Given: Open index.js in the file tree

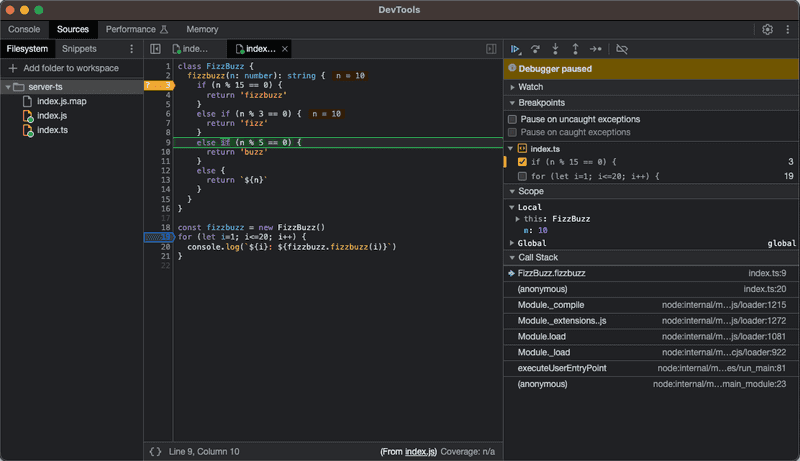Looking at the screenshot, I should click(x=52, y=116).
